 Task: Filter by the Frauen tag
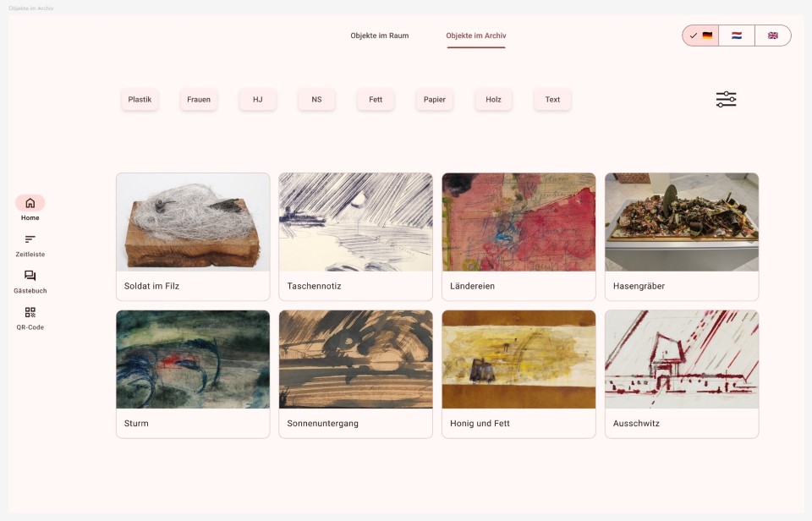(199, 100)
